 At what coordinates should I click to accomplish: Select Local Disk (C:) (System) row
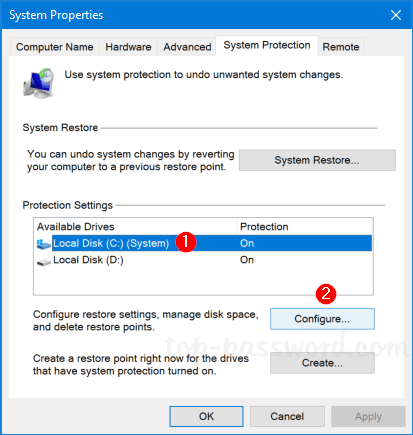tap(204, 243)
